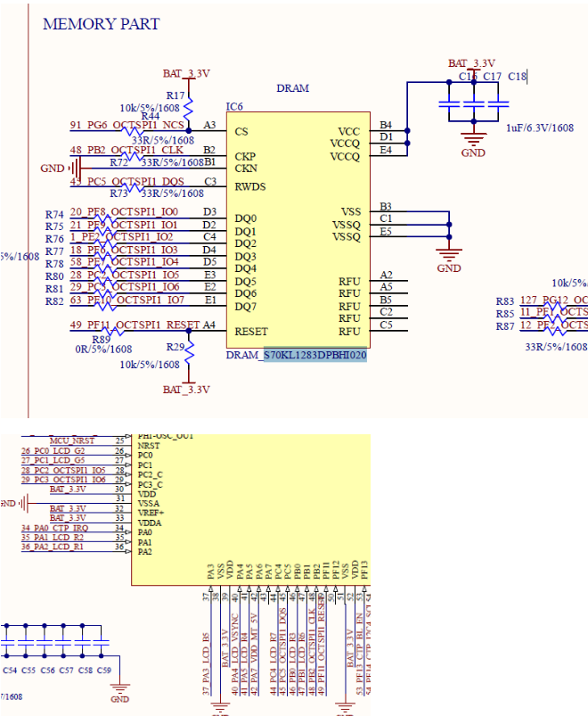Click the 0R/5%/1608 value under R89
The width and height of the screenshot is (588, 716).
[x=103, y=350]
